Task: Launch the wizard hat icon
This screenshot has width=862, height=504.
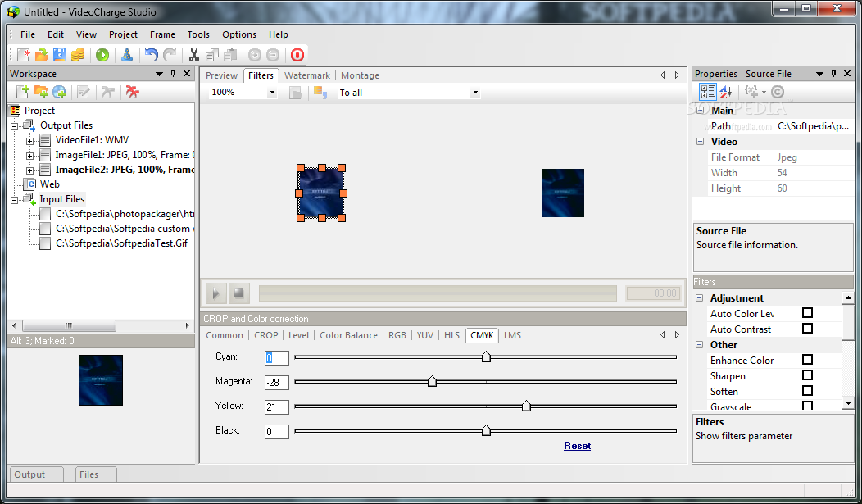Action: tap(127, 55)
